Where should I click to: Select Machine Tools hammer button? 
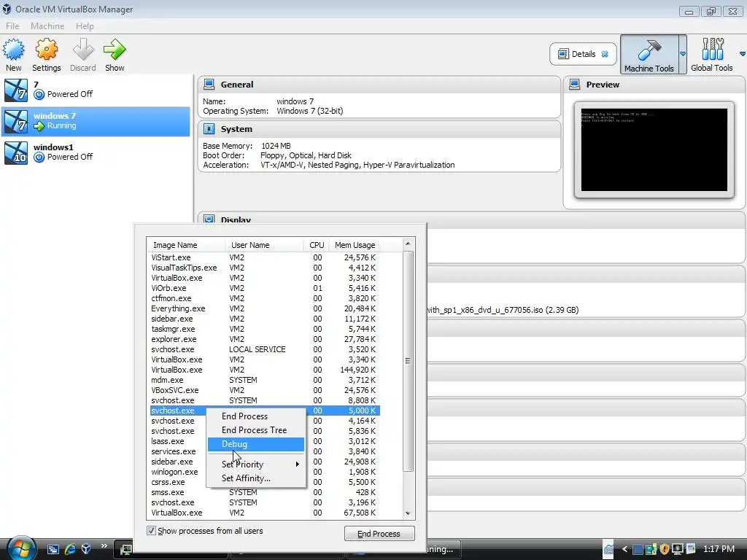pyautogui.click(x=649, y=54)
